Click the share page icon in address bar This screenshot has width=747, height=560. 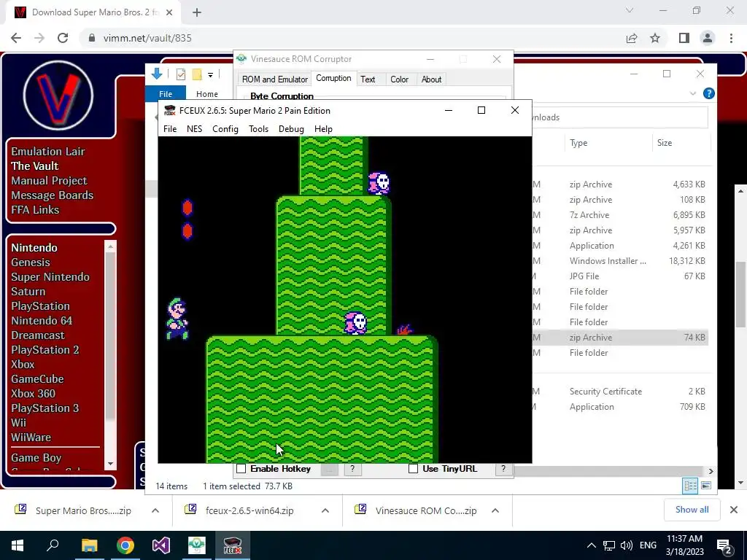(632, 38)
